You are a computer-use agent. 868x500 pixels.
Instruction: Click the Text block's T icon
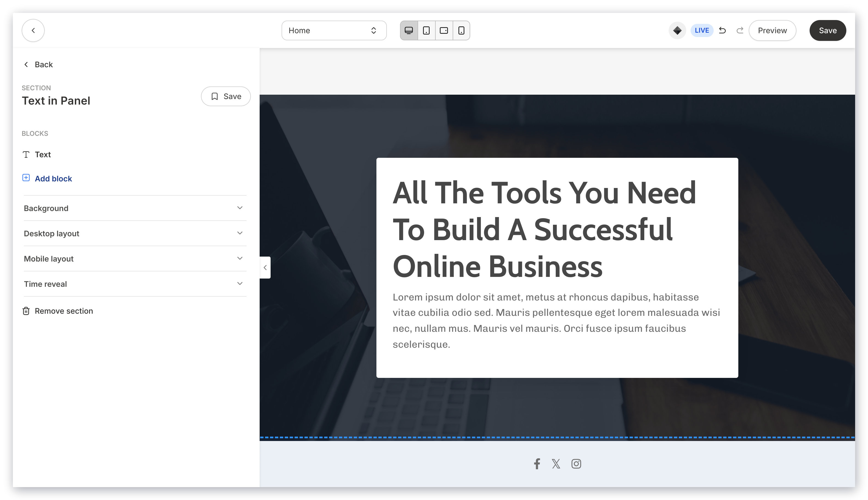coord(26,154)
